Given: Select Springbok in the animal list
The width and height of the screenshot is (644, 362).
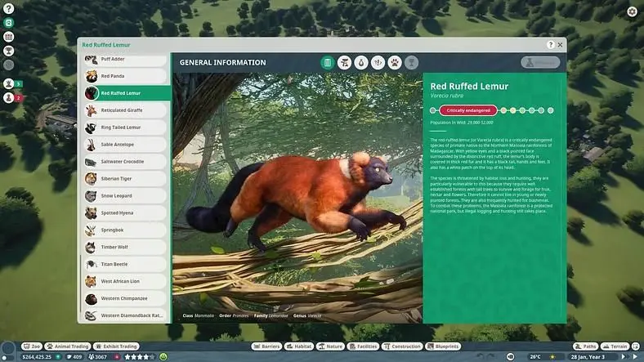Looking at the screenshot, I should [125, 230].
